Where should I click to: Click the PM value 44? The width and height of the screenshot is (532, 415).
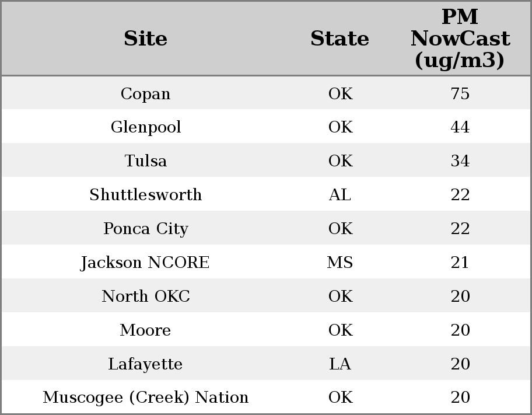click(460, 127)
